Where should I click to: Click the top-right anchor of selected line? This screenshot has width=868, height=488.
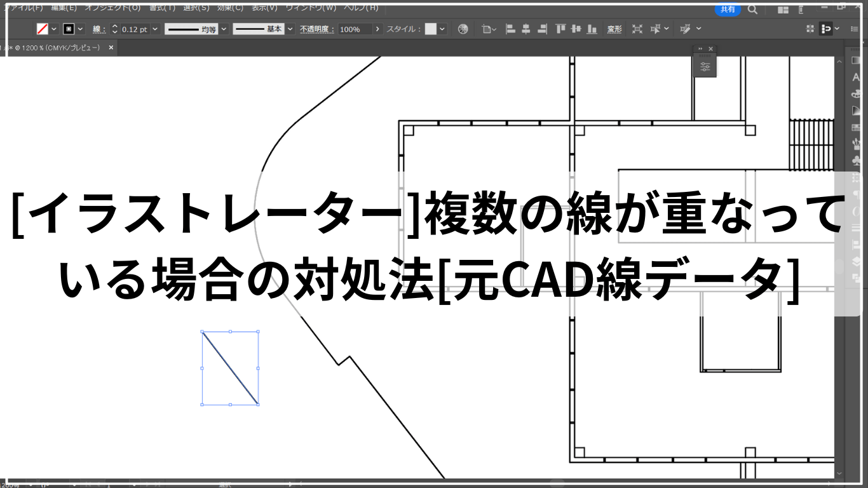(x=257, y=332)
